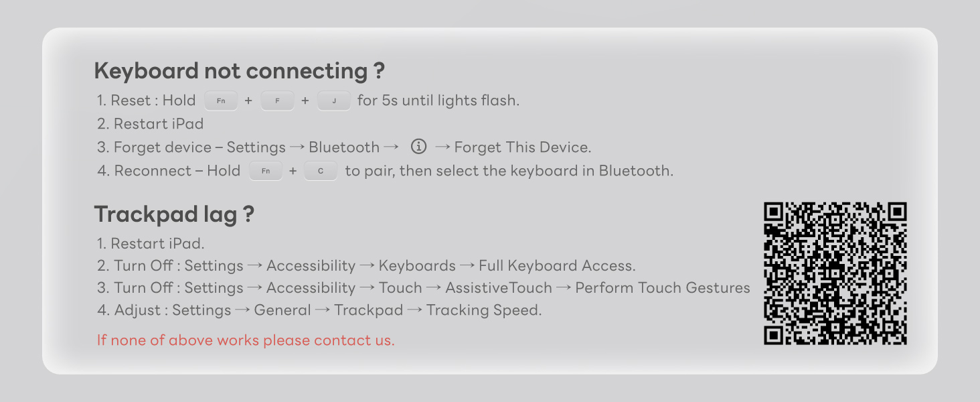Click 'Restart iPad.' under Trackpad lag

157,243
